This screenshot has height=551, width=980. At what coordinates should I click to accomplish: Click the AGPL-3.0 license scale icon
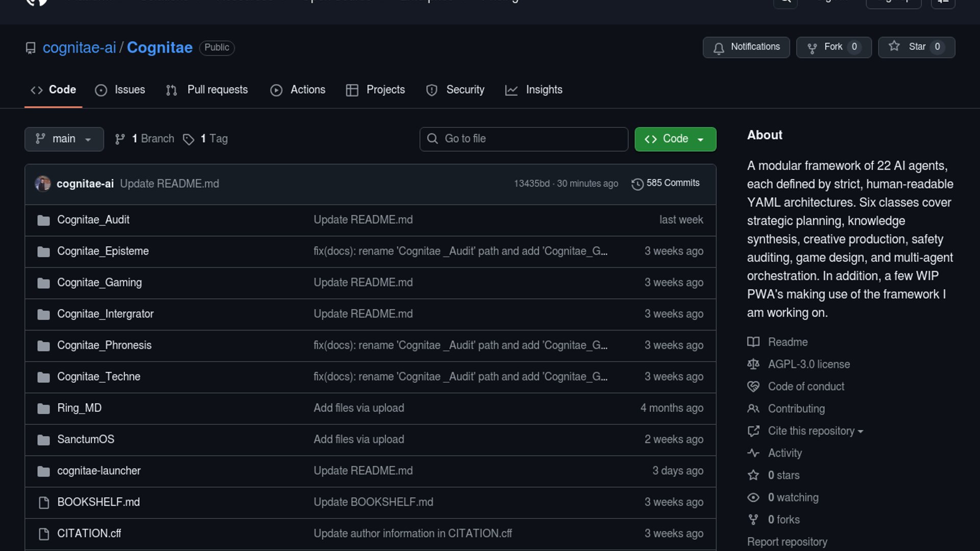753,364
